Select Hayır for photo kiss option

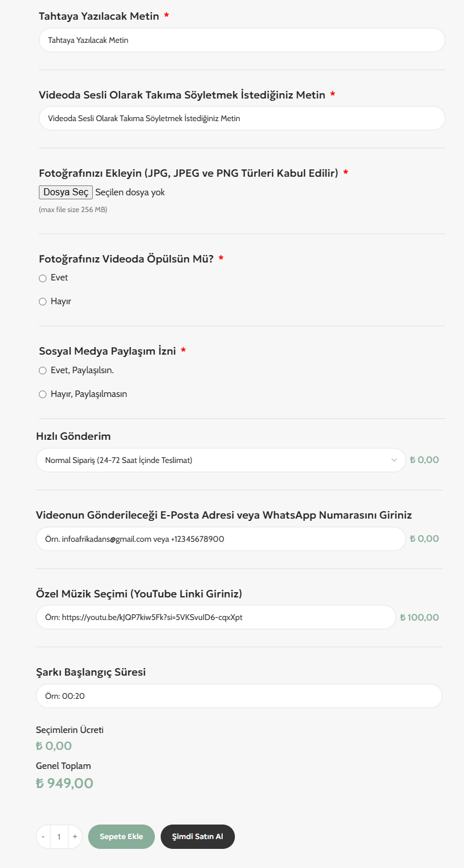(42, 301)
